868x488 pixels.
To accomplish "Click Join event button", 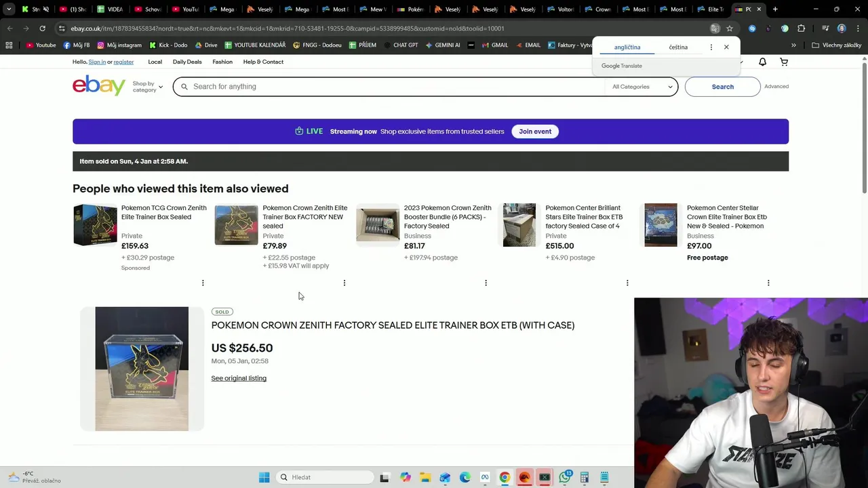I will (x=535, y=131).
